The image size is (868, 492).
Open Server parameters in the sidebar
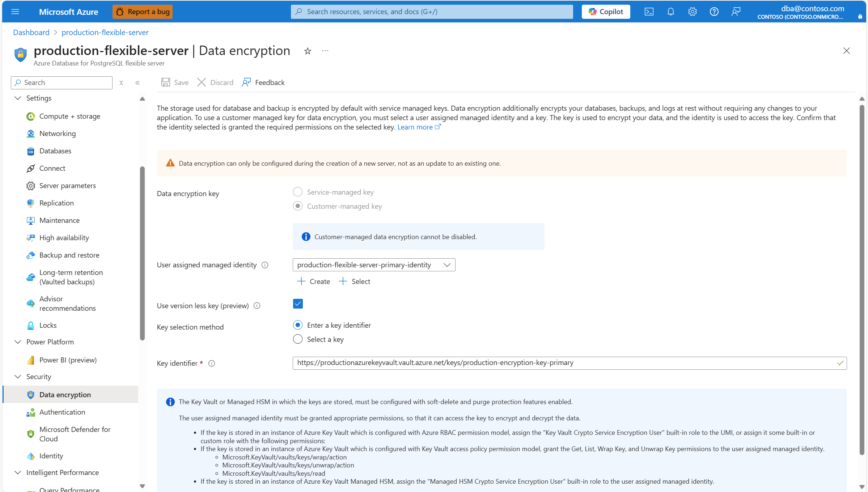coord(68,186)
